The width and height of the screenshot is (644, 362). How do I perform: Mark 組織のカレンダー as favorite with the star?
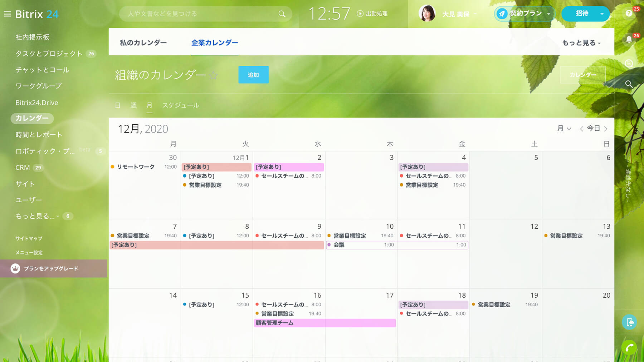pyautogui.click(x=213, y=75)
